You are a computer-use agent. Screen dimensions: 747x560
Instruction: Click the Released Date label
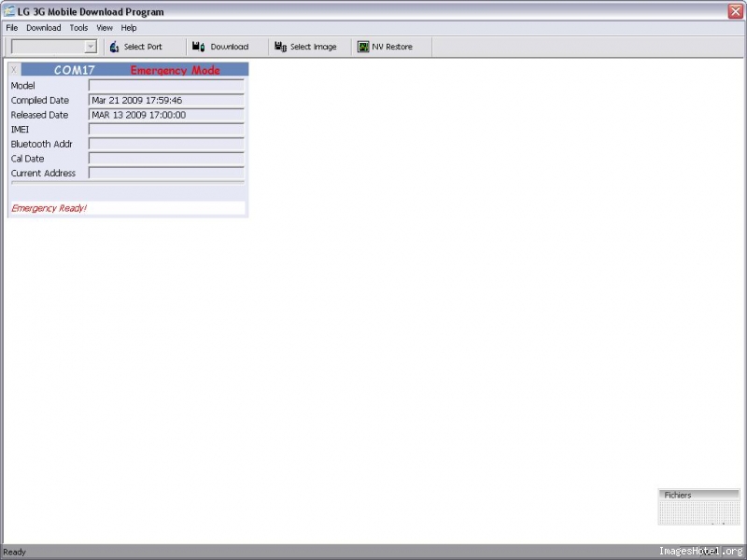pyautogui.click(x=39, y=115)
